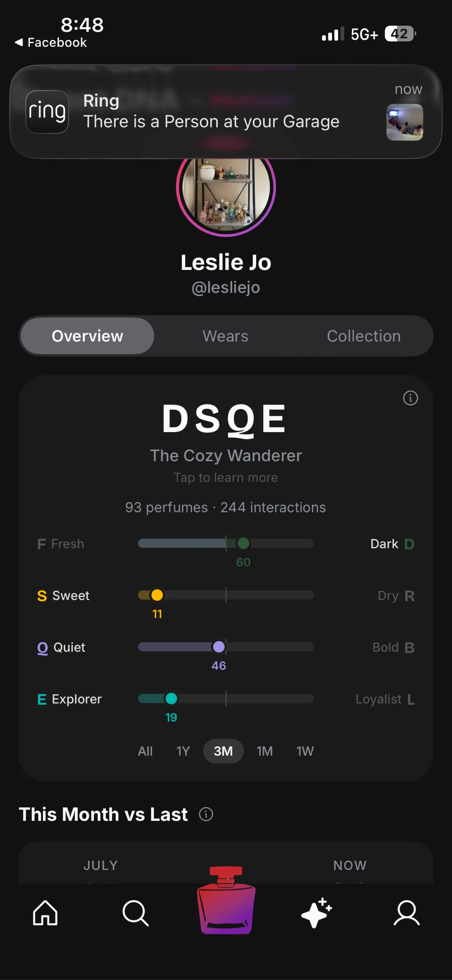Tap the Ring app icon in notification
This screenshot has height=980, width=452.
(x=47, y=111)
